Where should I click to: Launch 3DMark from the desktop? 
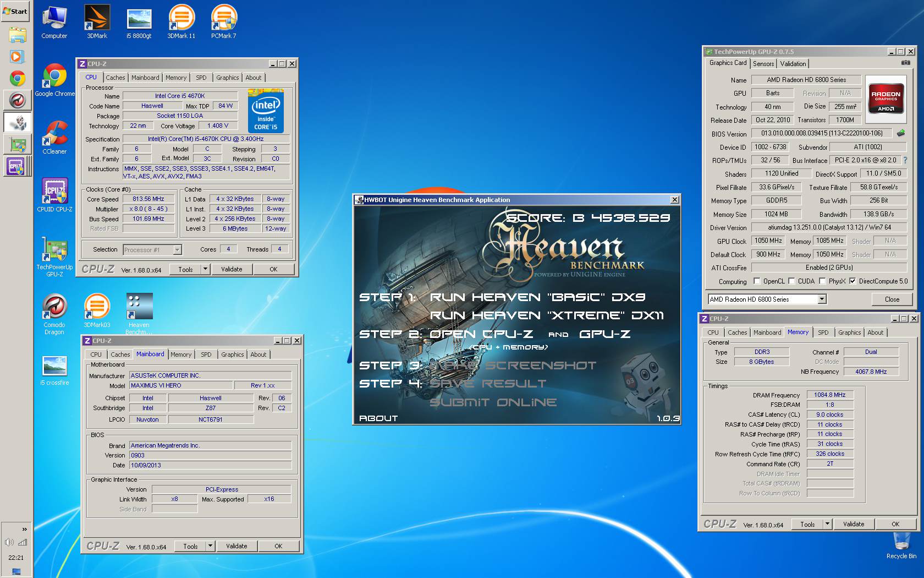click(x=97, y=23)
